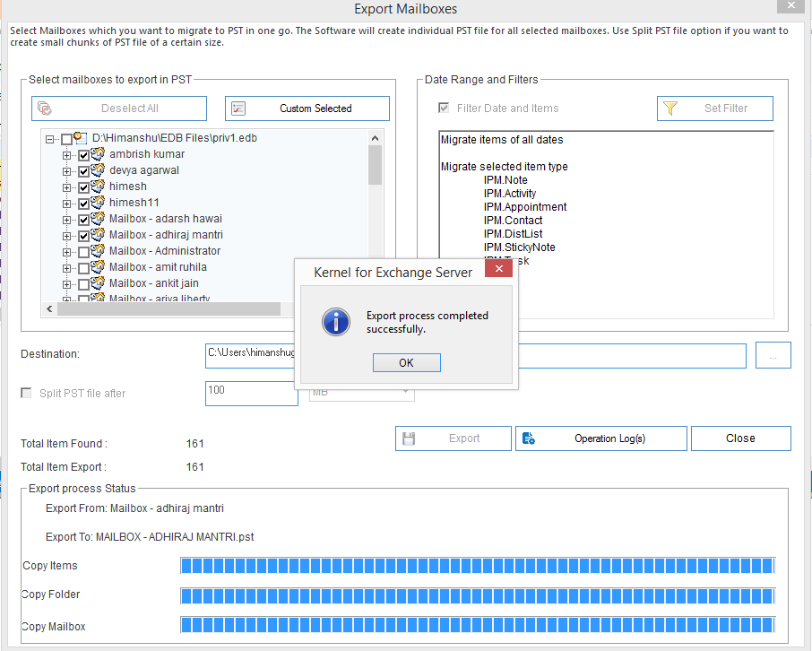The width and height of the screenshot is (812, 651).
Task: Click mailbox icon beside himesh11
Action: [98, 202]
